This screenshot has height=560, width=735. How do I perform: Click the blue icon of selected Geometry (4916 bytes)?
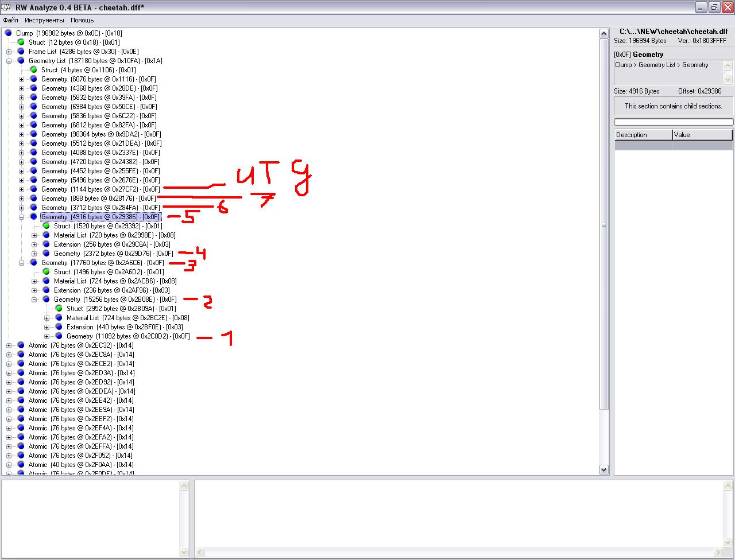33,217
